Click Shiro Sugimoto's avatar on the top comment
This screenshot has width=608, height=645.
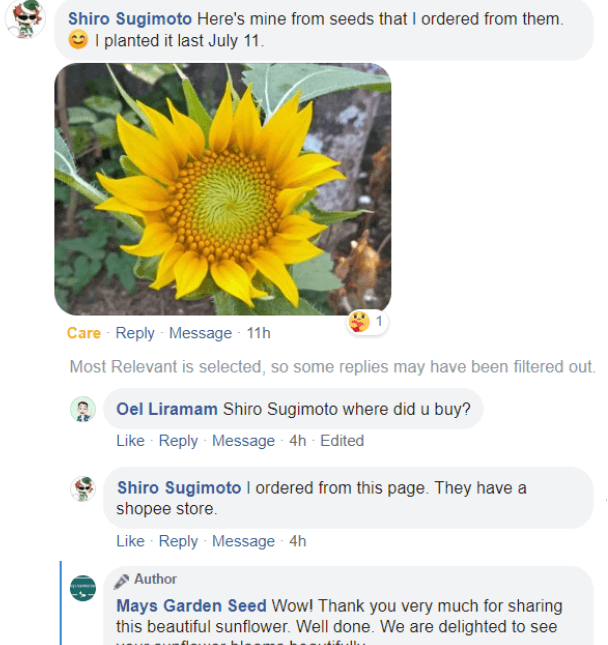coord(25,19)
